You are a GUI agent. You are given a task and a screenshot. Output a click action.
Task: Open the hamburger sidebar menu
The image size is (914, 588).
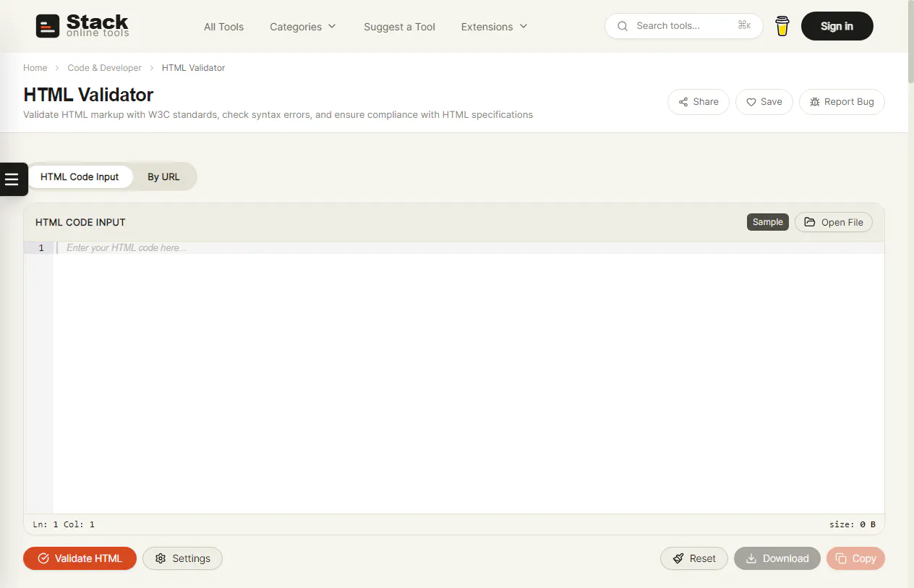(x=12, y=179)
